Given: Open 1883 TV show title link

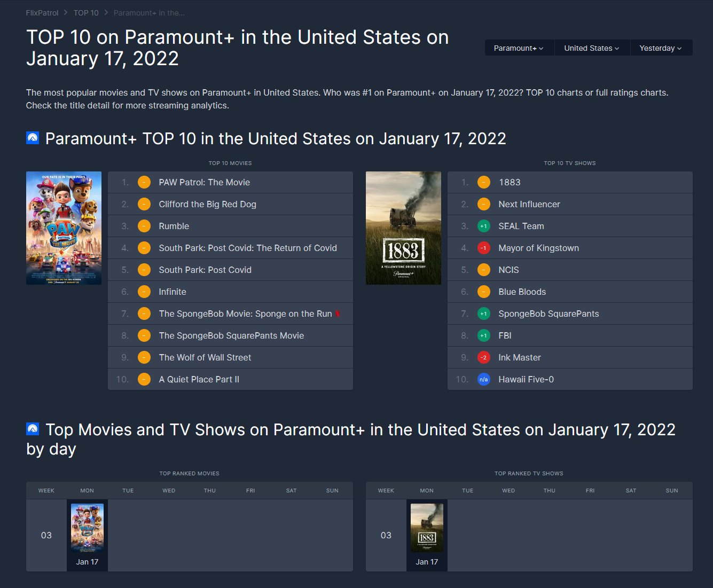Looking at the screenshot, I should (x=510, y=182).
